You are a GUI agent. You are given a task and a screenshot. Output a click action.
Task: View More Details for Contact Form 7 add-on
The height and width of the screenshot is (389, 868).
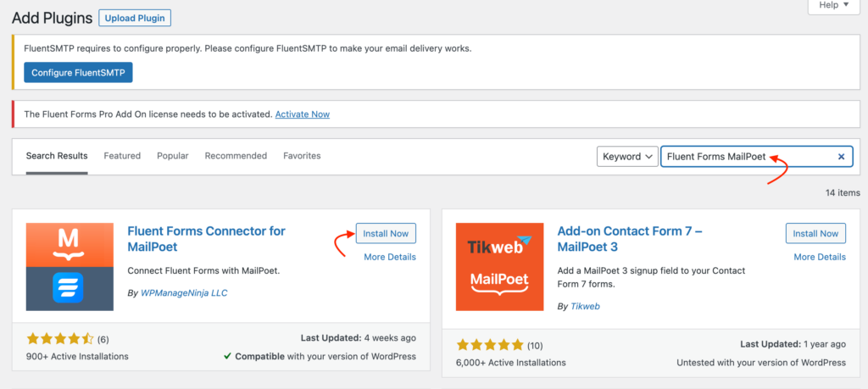820,257
